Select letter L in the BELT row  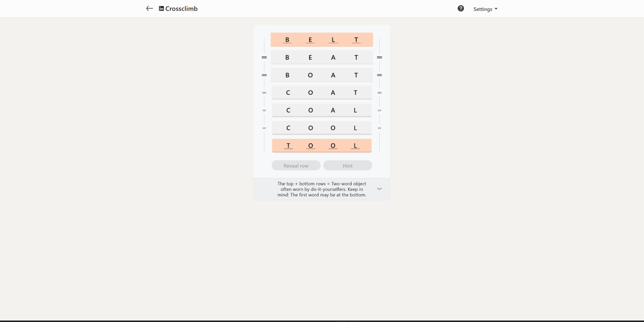[x=333, y=40]
